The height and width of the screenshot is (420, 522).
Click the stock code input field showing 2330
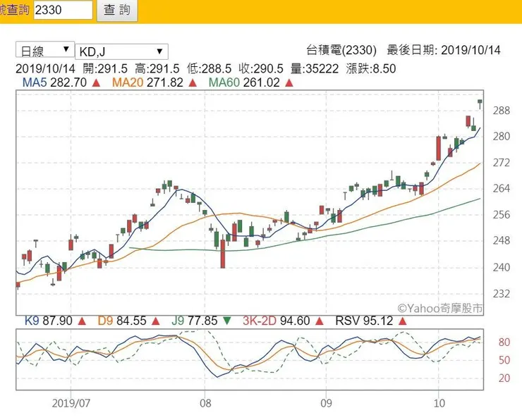[x=63, y=10]
